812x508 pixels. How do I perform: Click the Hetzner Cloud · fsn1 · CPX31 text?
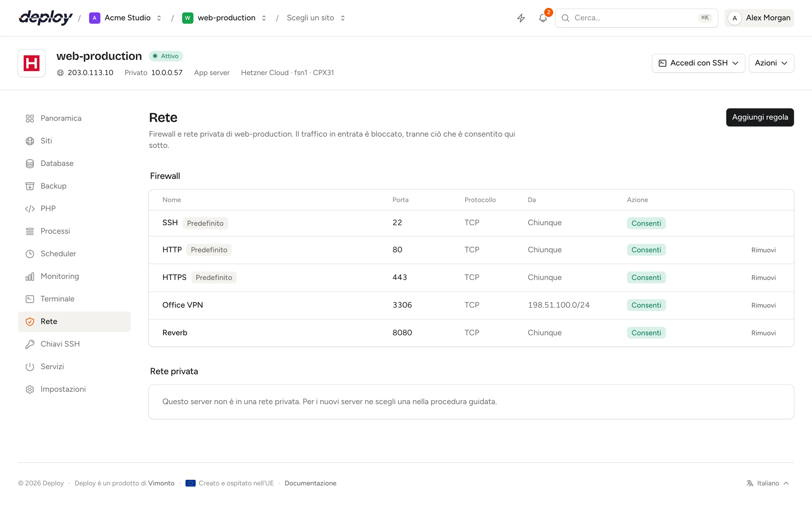coord(287,73)
